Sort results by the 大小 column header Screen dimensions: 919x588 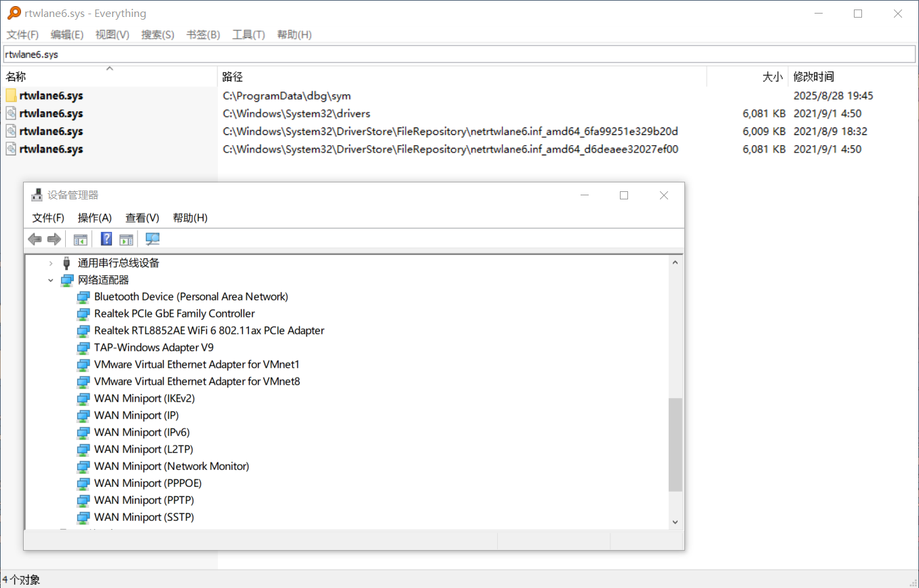pos(748,77)
